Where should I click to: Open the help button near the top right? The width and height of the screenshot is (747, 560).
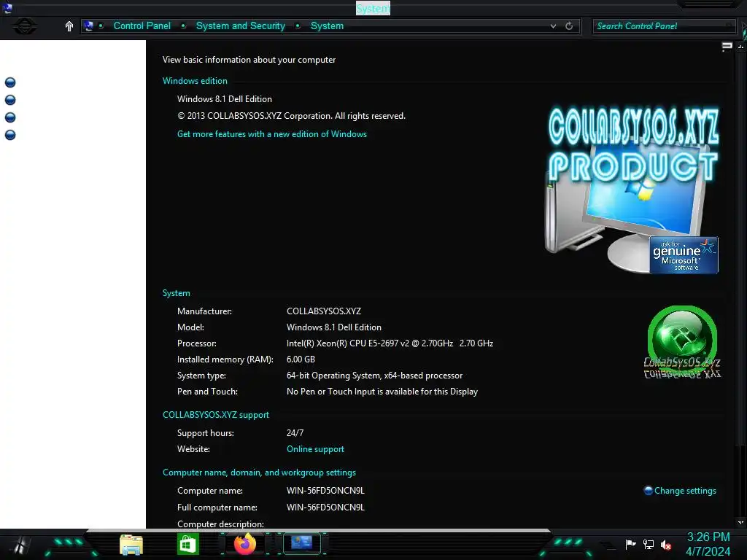(727, 46)
